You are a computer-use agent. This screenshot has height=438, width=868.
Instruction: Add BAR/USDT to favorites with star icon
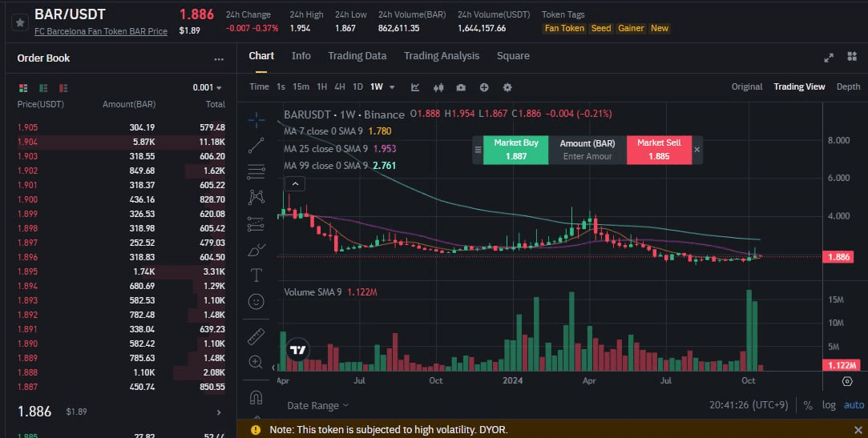[x=20, y=22]
